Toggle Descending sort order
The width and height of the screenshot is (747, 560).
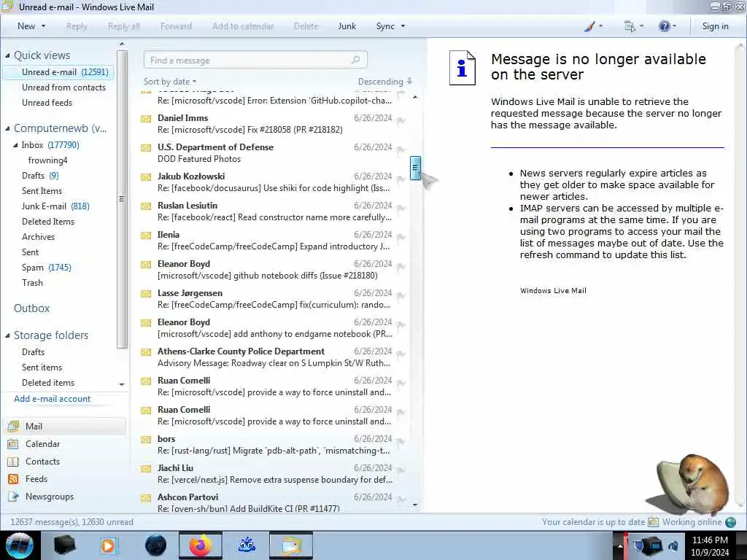point(385,82)
